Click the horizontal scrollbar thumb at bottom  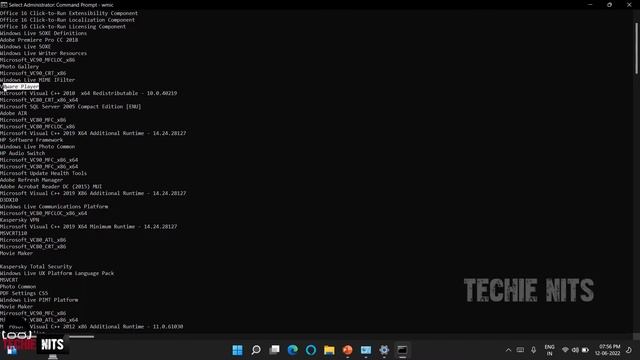coord(82,337)
